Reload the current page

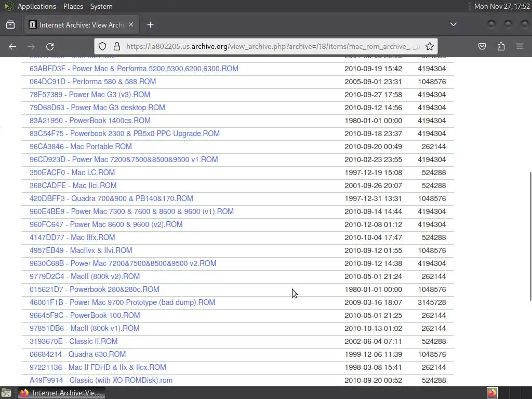click(x=50, y=46)
